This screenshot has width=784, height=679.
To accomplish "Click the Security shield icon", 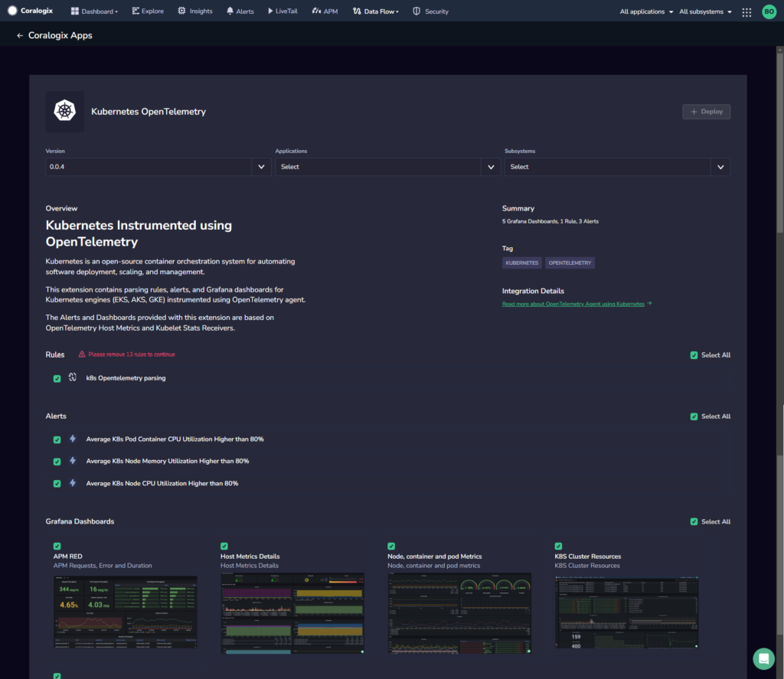I will (416, 11).
